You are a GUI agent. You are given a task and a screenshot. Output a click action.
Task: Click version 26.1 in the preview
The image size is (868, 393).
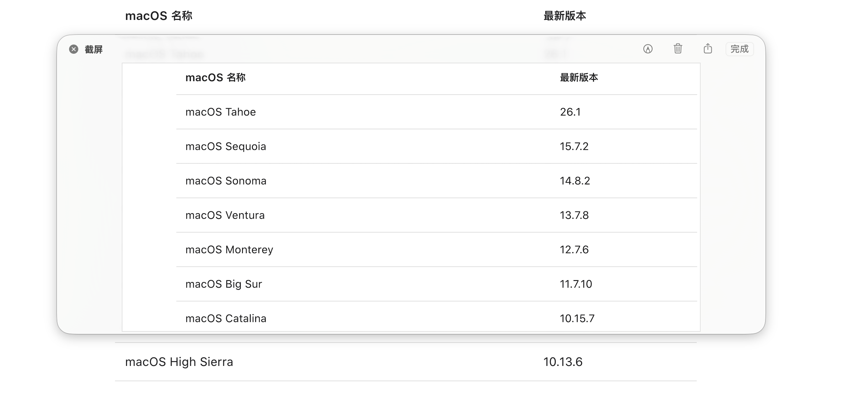570,112
